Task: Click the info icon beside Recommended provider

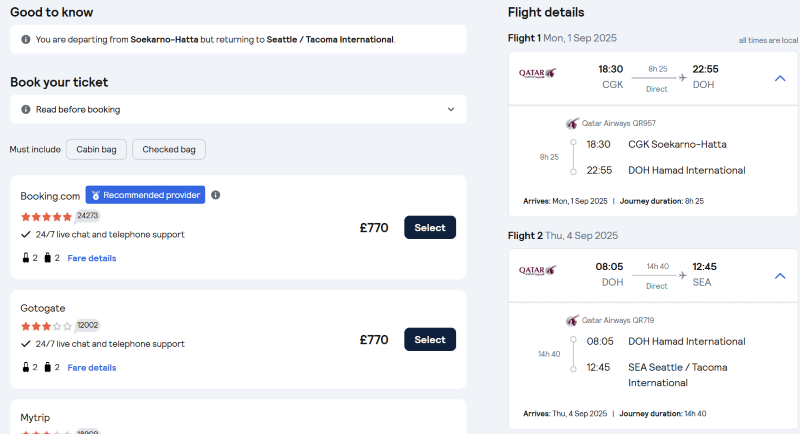Action: point(216,195)
